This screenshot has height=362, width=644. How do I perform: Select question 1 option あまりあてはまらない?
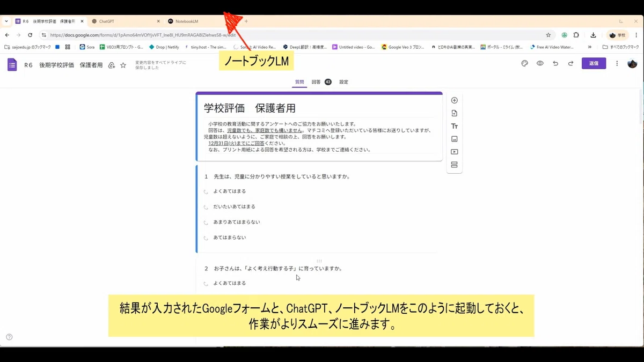(x=206, y=223)
